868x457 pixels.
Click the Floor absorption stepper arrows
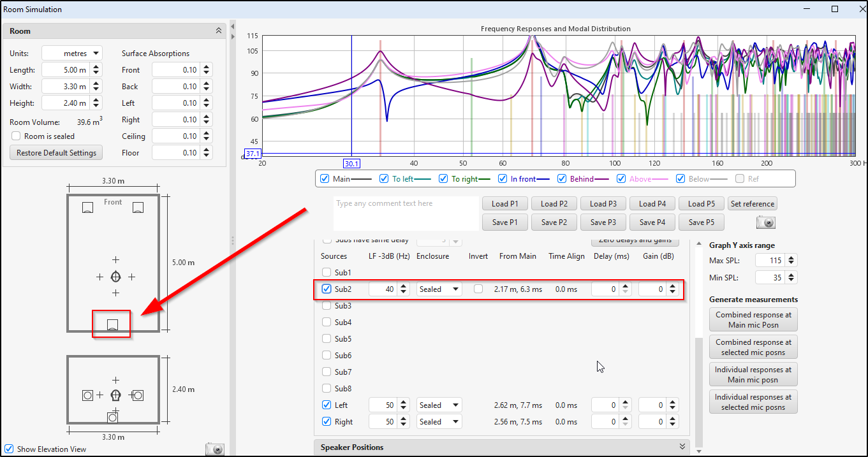[206, 153]
